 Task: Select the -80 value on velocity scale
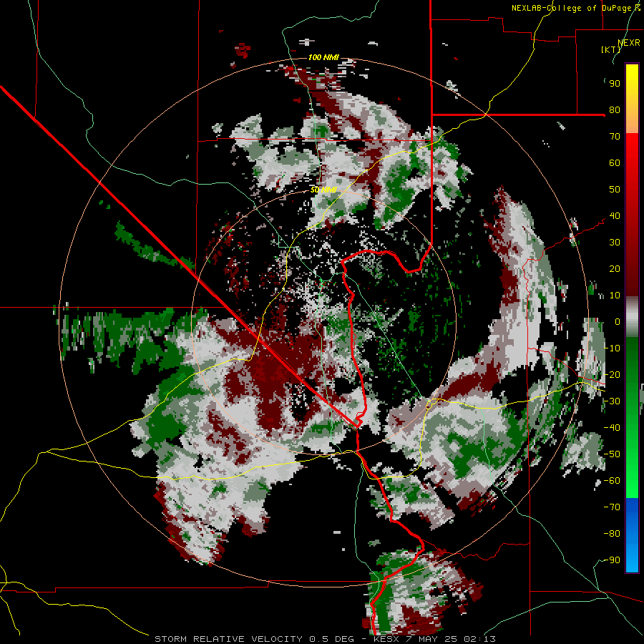coord(612,534)
